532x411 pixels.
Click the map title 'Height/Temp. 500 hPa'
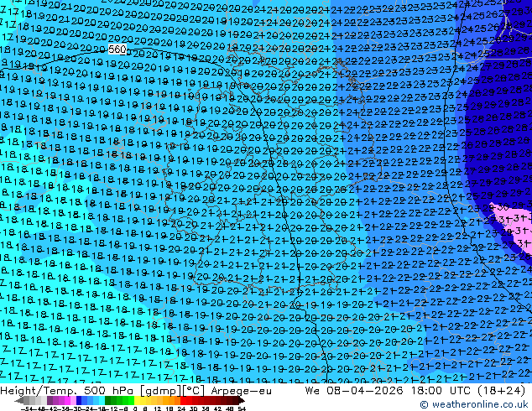[x=69, y=391]
